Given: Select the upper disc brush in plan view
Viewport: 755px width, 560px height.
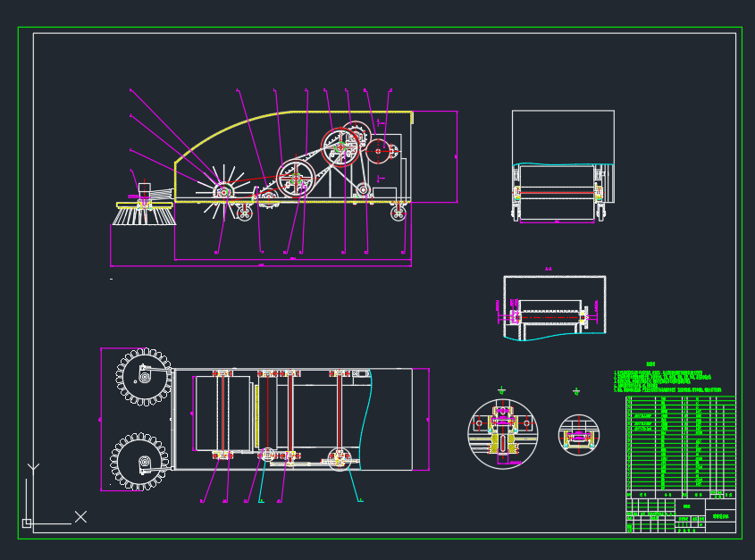Looking at the screenshot, I should 144,377.
